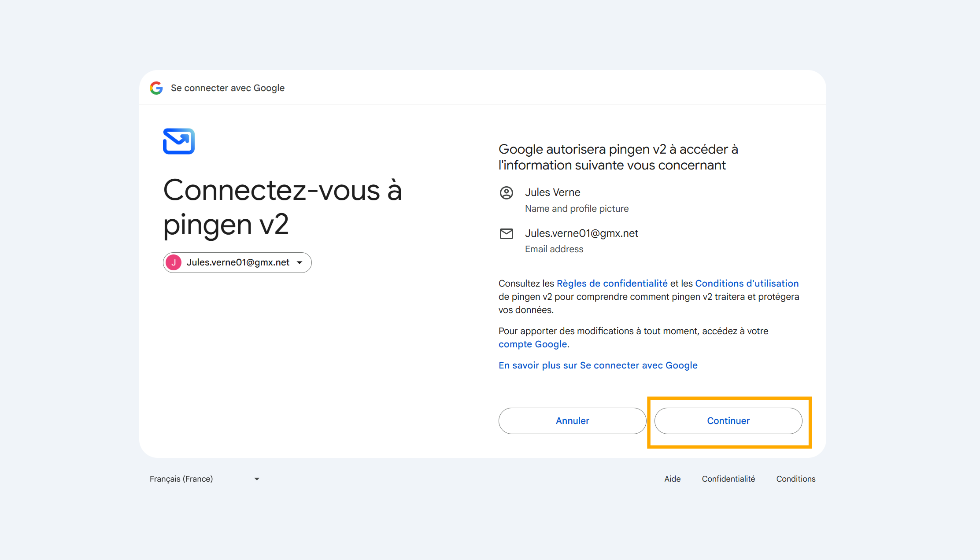Viewport: 980px width, 560px height.
Task: Click the Google G logo
Action: click(156, 88)
